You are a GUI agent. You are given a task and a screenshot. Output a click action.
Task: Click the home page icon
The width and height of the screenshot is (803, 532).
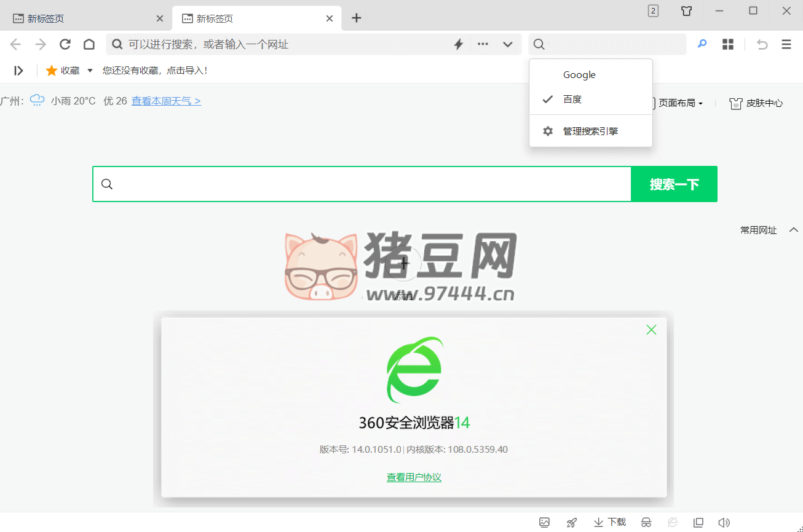tap(89, 44)
